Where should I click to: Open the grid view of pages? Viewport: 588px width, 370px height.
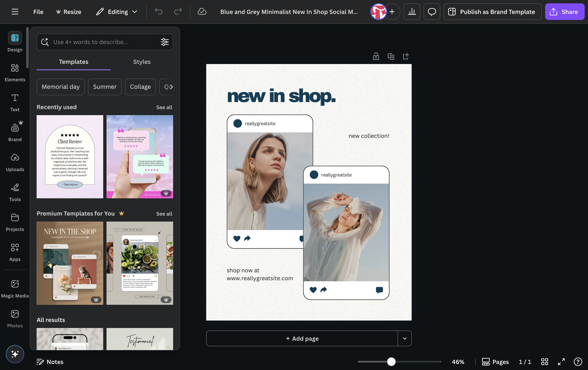pos(545,361)
